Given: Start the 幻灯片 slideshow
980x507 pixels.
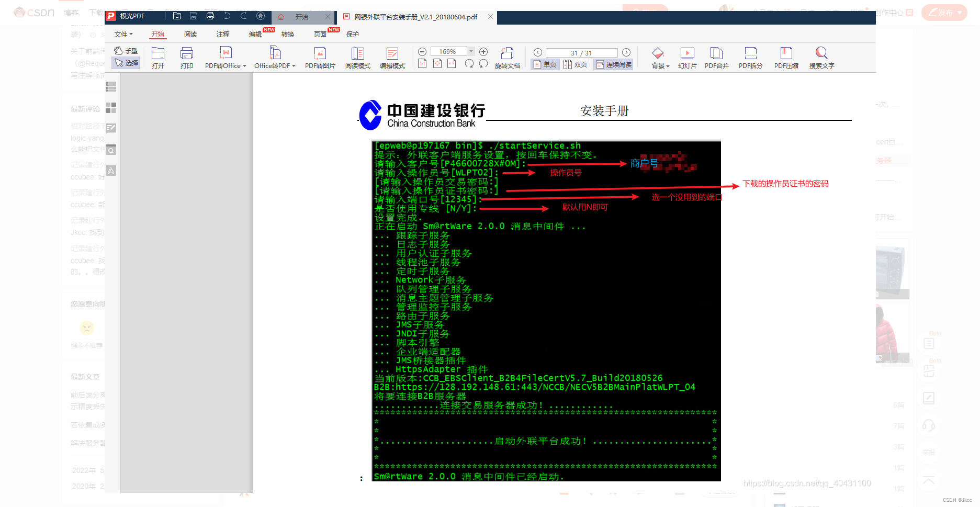Looking at the screenshot, I should (x=688, y=58).
